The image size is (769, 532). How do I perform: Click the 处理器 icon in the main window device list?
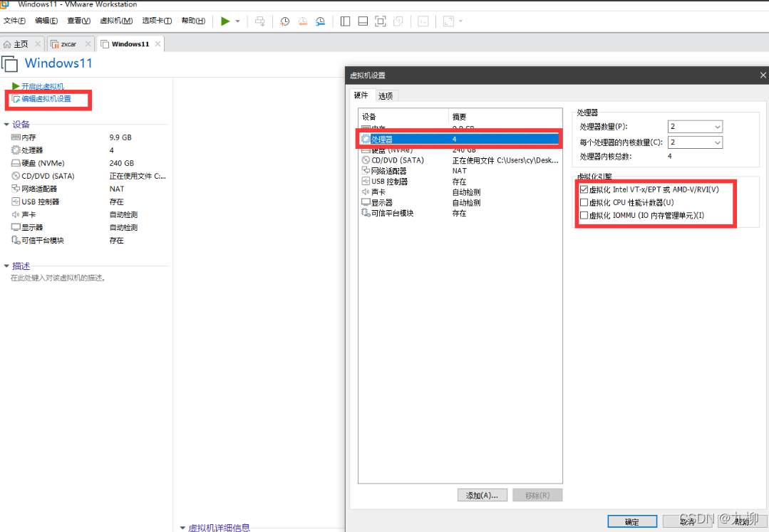(x=16, y=150)
